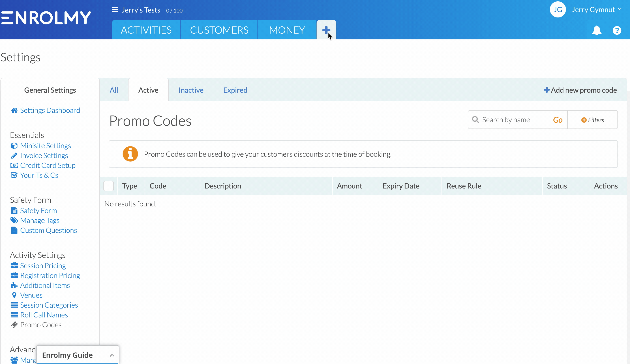Select the Active promo codes tab

[x=148, y=90]
